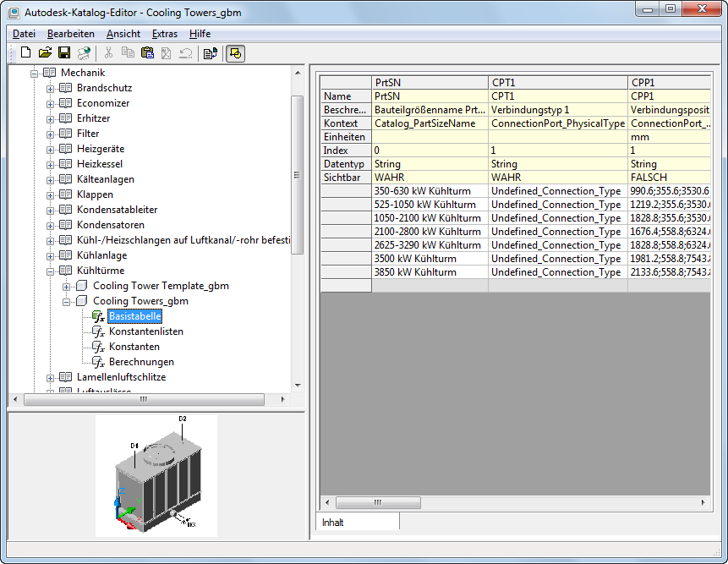
Task: Click the Datentyp row header
Action: coord(346,164)
